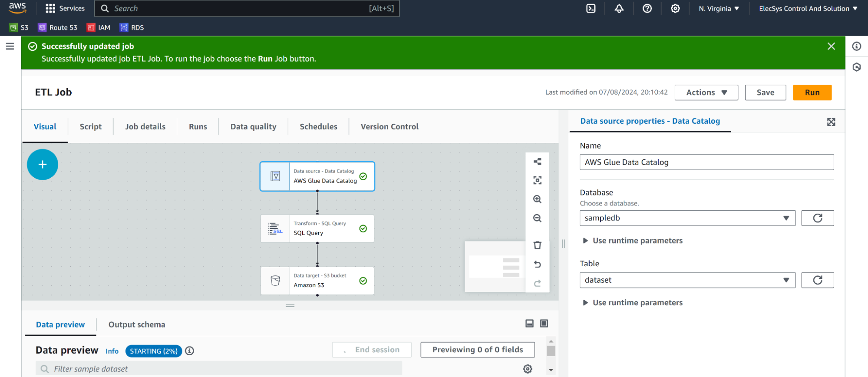Open the CloudShell terminal icon
Image resolution: width=868 pixels, height=377 pixels.
tap(591, 8)
